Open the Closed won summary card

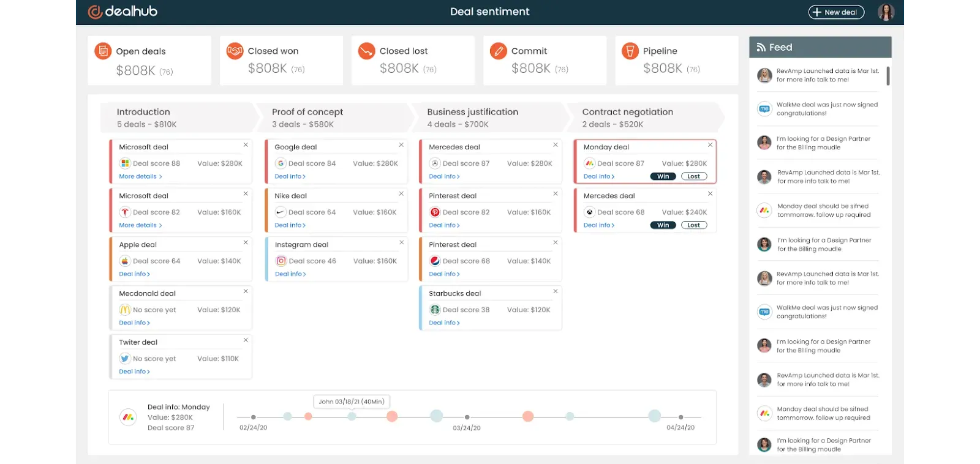281,60
